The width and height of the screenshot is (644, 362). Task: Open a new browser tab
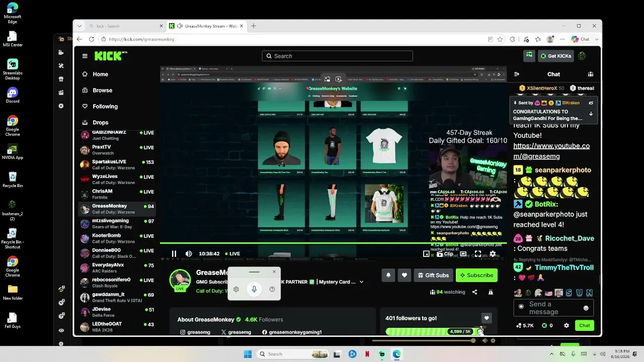click(254, 26)
